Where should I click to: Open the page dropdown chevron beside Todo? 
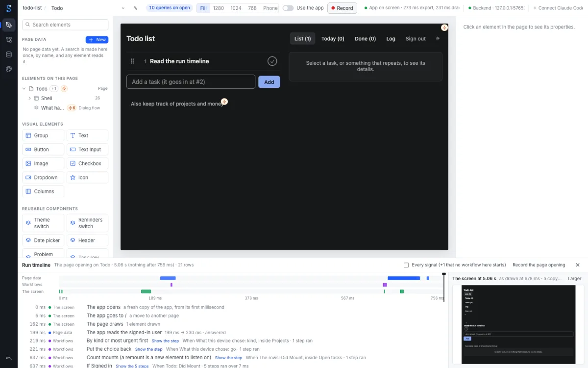[123, 8]
